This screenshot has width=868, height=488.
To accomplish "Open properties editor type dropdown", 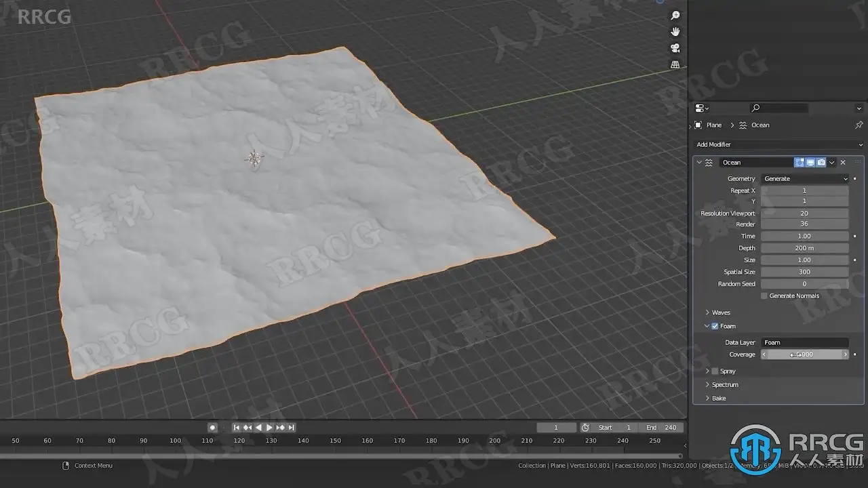I will pyautogui.click(x=702, y=108).
